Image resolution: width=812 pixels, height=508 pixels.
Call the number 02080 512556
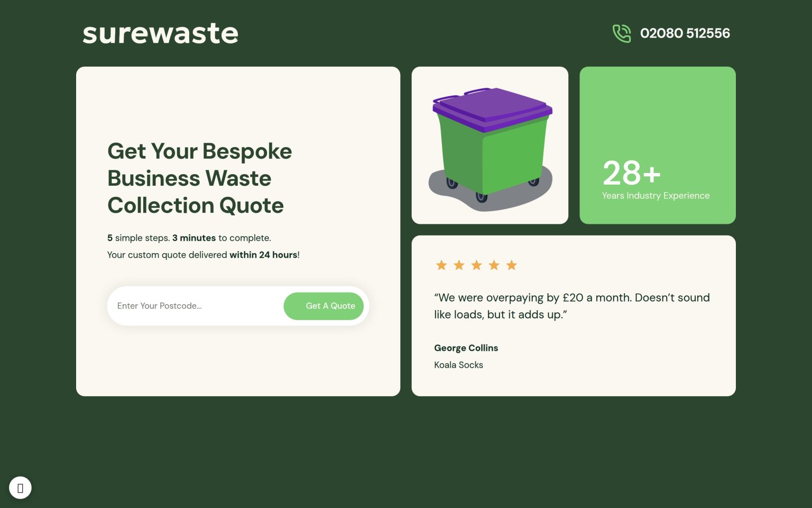click(685, 33)
